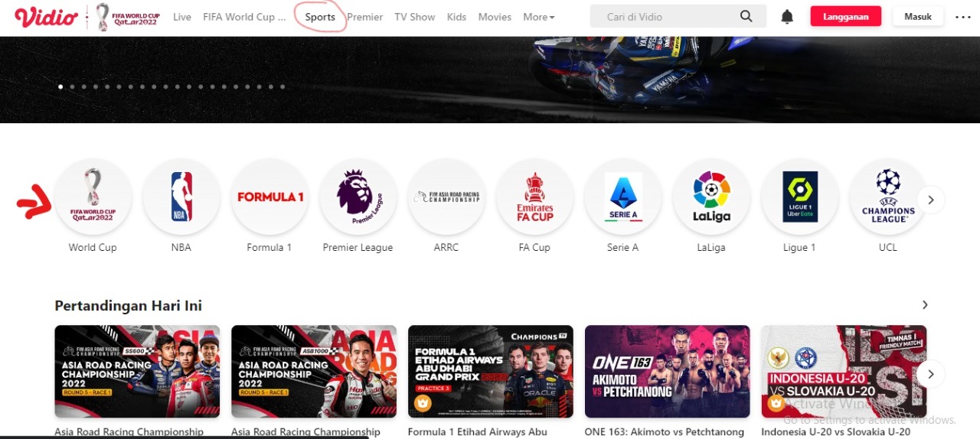Viewport: 980px width, 439px height.
Task: Switch to the Sports tab
Action: (320, 17)
